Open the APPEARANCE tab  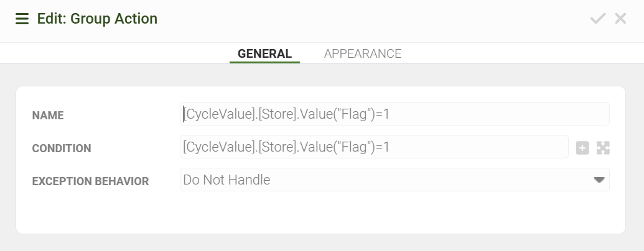(x=363, y=53)
